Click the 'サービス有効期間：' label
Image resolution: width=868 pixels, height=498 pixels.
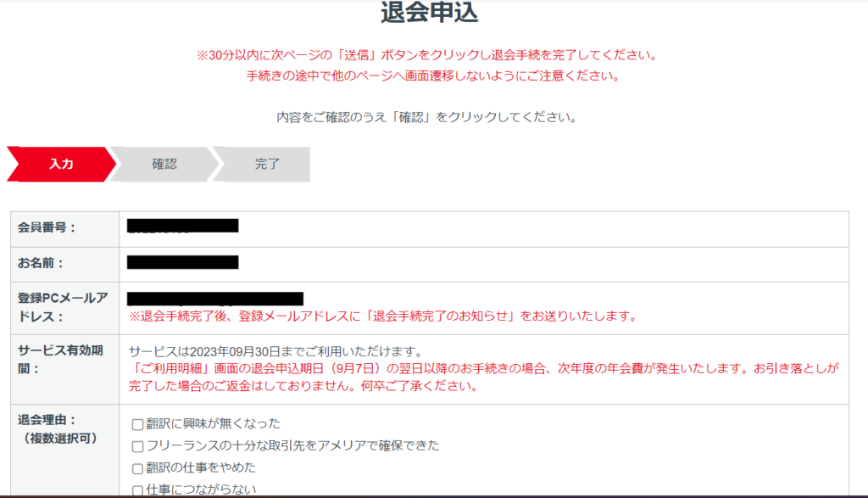(63, 359)
